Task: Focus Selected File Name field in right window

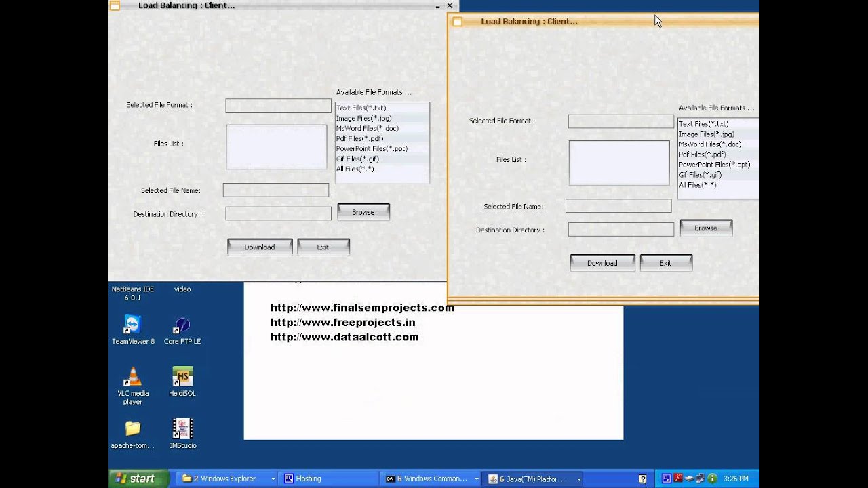Action: coord(618,206)
